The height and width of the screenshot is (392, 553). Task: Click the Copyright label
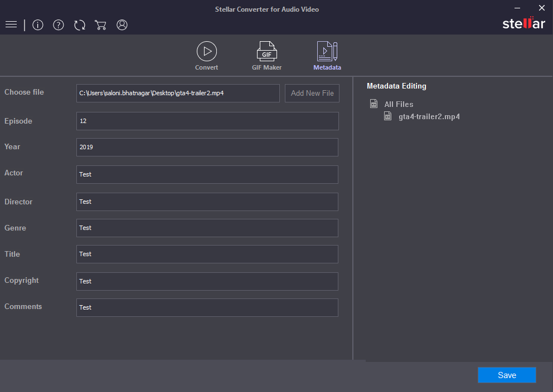coord(22,280)
